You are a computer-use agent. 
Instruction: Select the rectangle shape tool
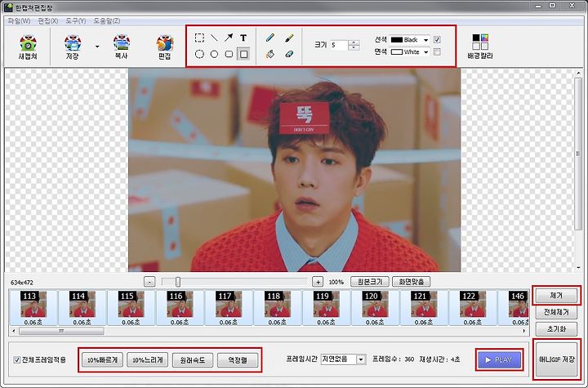[x=243, y=54]
